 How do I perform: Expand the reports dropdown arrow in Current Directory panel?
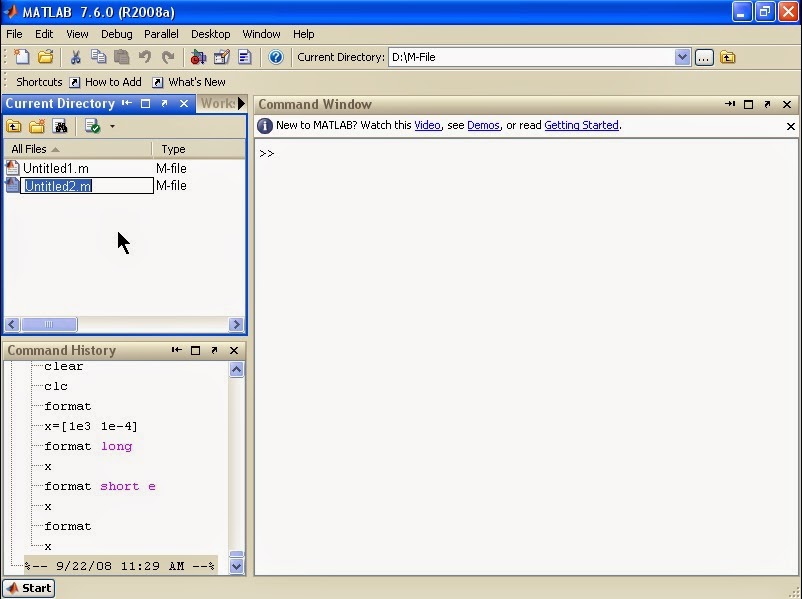(x=111, y=126)
